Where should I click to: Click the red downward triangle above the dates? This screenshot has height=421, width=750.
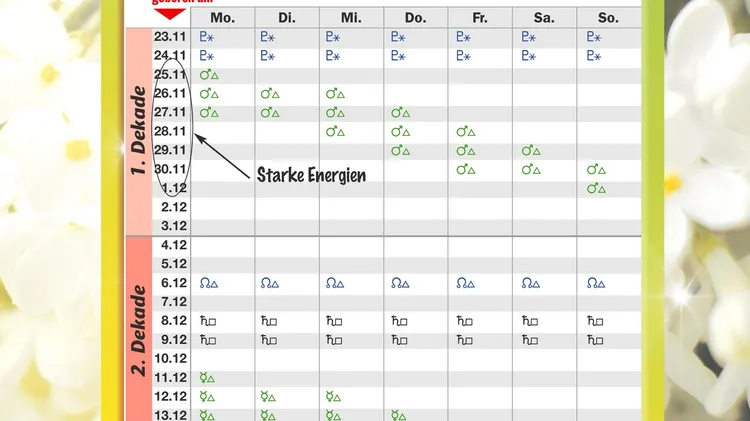click(170, 14)
